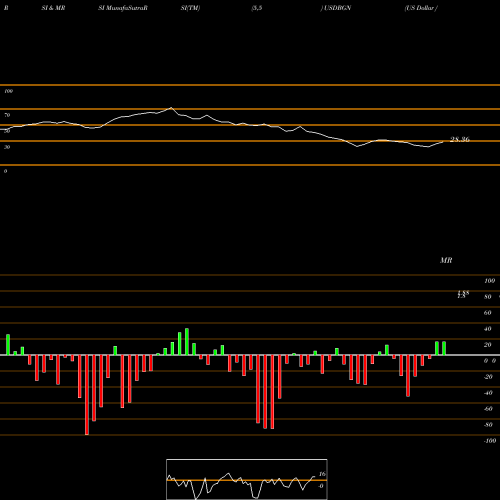Click the peak of the white RSI line
Screen dimensions: 500x500
pyautogui.click(x=171, y=108)
